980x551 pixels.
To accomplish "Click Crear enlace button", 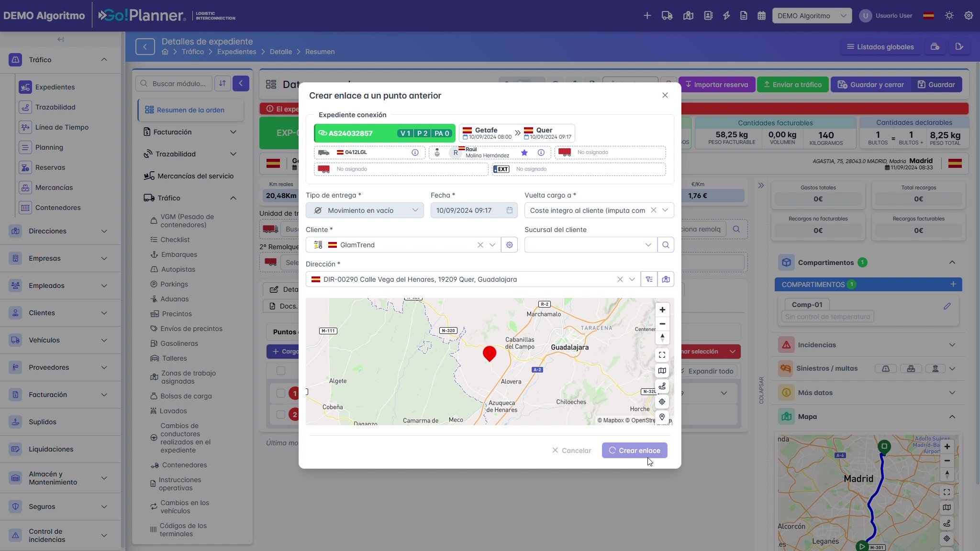I will [634, 451].
